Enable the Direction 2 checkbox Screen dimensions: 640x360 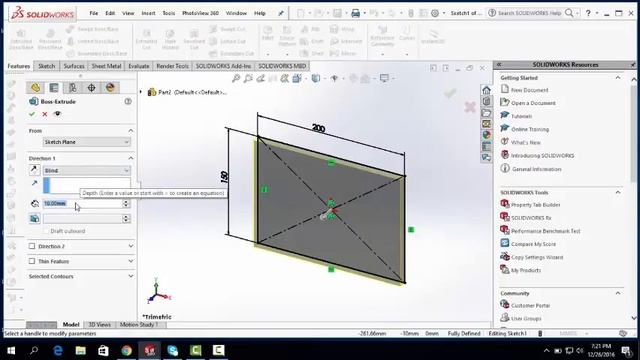coord(32,246)
